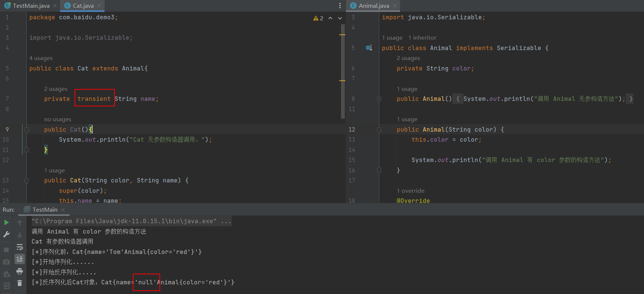Expand the folded closing brace of Animal() body
This screenshot has height=294, width=644.
click(x=631, y=99)
